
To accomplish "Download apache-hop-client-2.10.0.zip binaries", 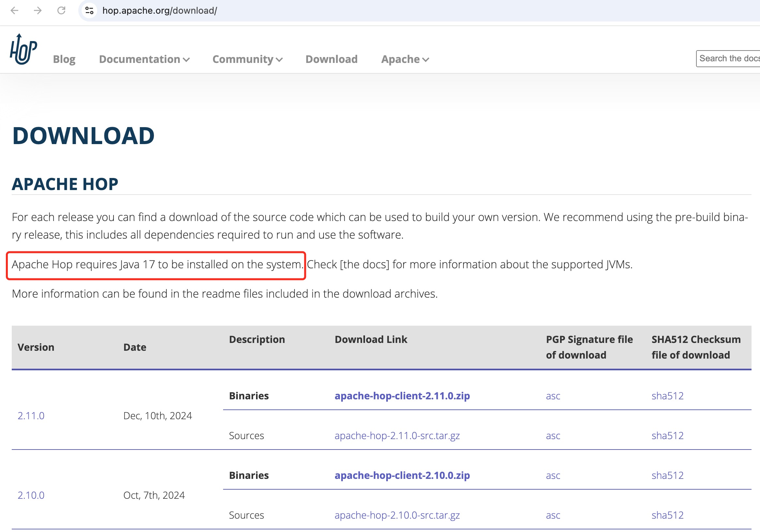I will (x=402, y=475).
